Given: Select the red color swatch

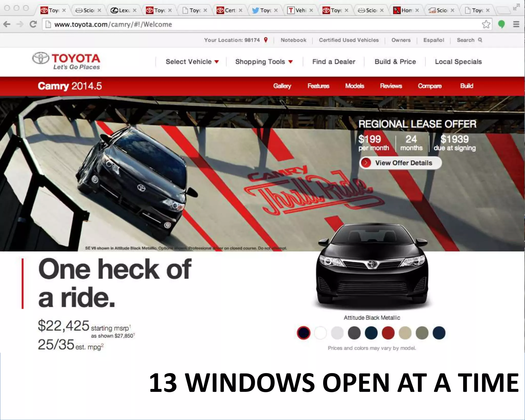Looking at the screenshot, I should (x=388, y=333).
